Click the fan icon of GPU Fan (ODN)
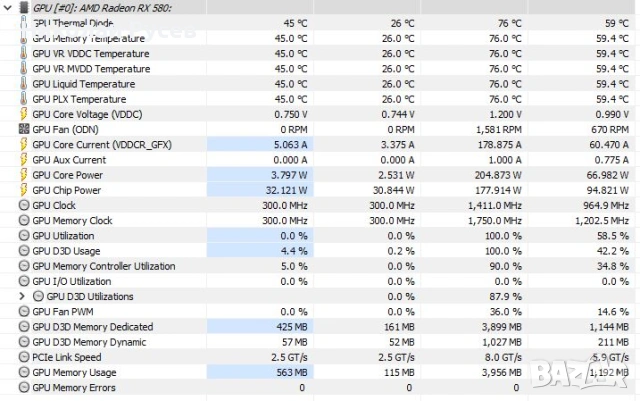640x401 pixels. (x=24, y=129)
